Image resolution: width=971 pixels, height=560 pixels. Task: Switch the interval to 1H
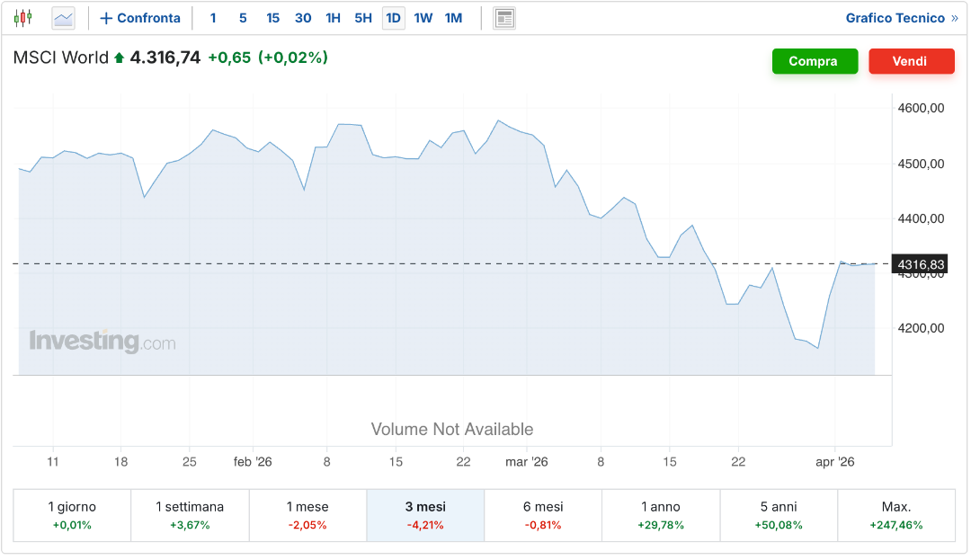pyautogui.click(x=333, y=18)
